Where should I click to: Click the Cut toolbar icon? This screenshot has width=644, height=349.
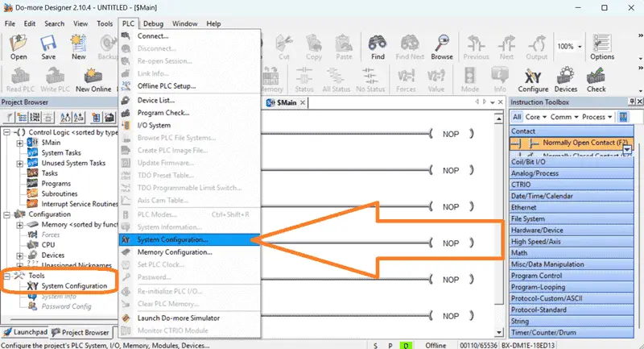pos(284,48)
